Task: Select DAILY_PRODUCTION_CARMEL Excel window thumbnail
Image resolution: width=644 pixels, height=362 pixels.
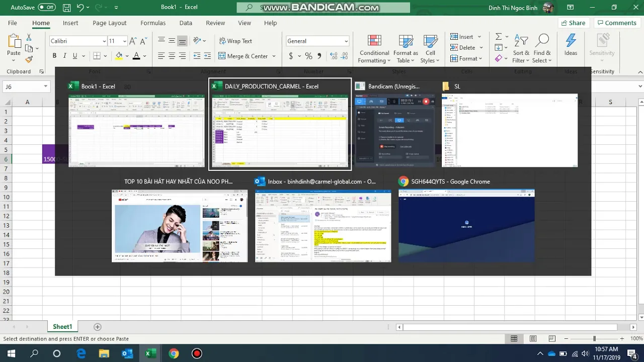Action: tap(280, 124)
